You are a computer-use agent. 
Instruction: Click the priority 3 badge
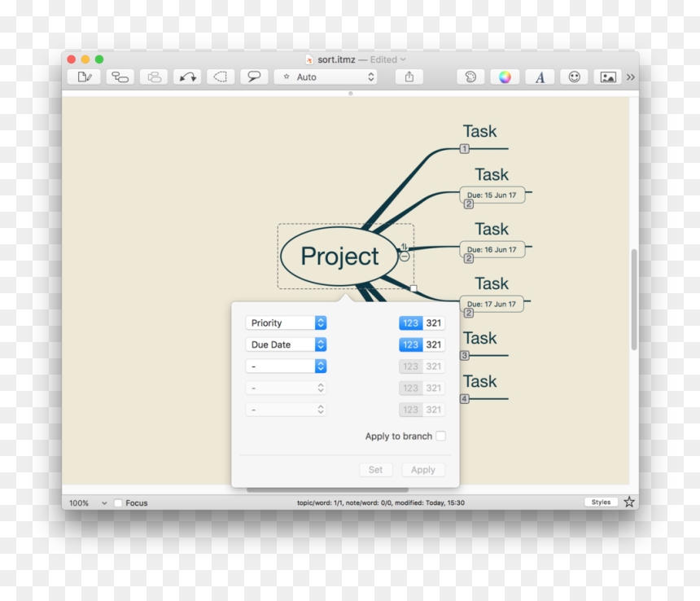coord(464,355)
